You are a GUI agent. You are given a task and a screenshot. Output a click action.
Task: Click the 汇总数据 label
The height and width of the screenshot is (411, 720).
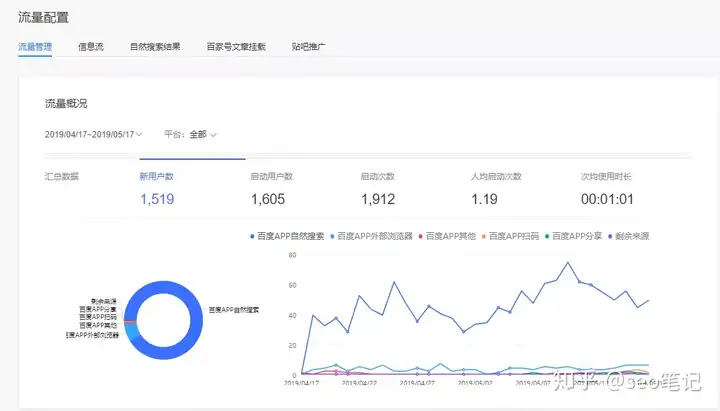62,176
